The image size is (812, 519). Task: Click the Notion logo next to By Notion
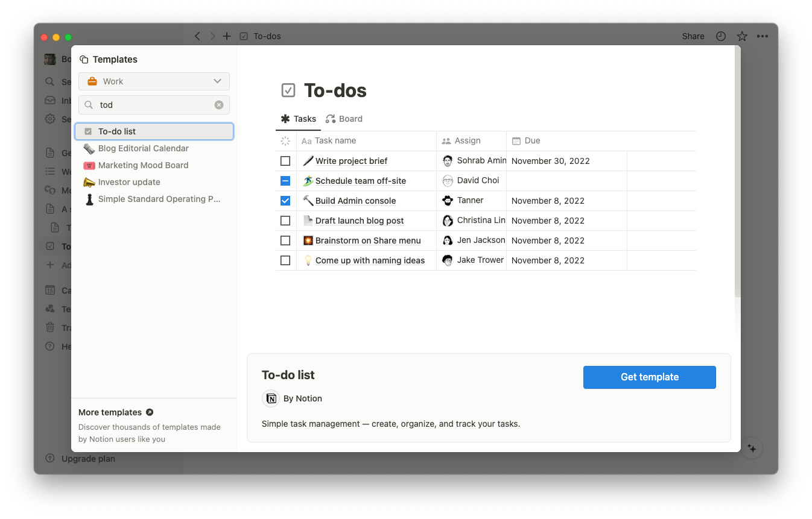271,398
